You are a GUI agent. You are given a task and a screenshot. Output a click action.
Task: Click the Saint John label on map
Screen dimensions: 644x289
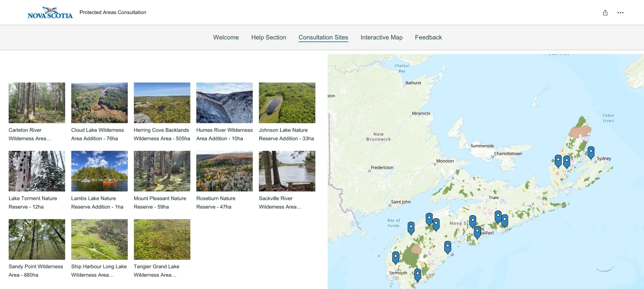(x=401, y=202)
